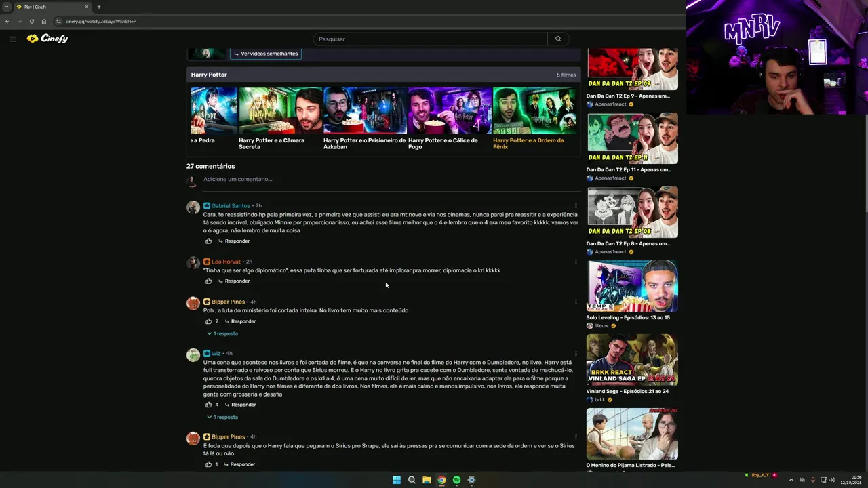The width and height of the screenshot is (868, 488).
Task: Open options menu on wiz comment
Action: pos(576,353)
